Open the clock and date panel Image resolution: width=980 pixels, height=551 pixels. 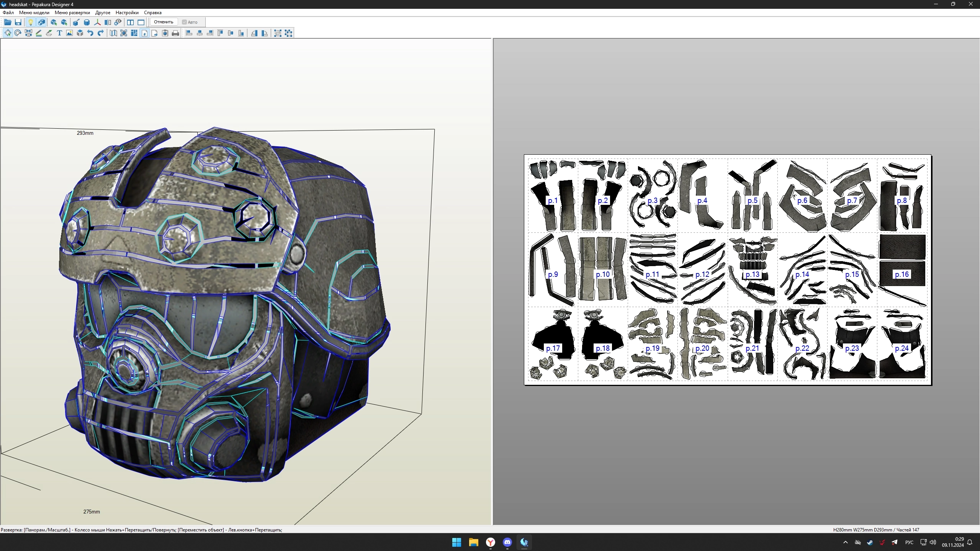click(x=953, y=542)
